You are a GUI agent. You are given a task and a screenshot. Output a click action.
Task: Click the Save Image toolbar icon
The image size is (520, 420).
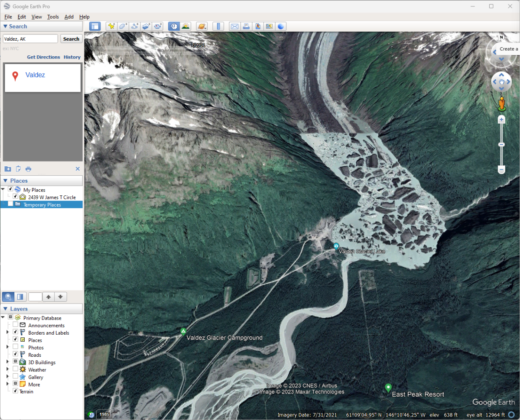258,26
